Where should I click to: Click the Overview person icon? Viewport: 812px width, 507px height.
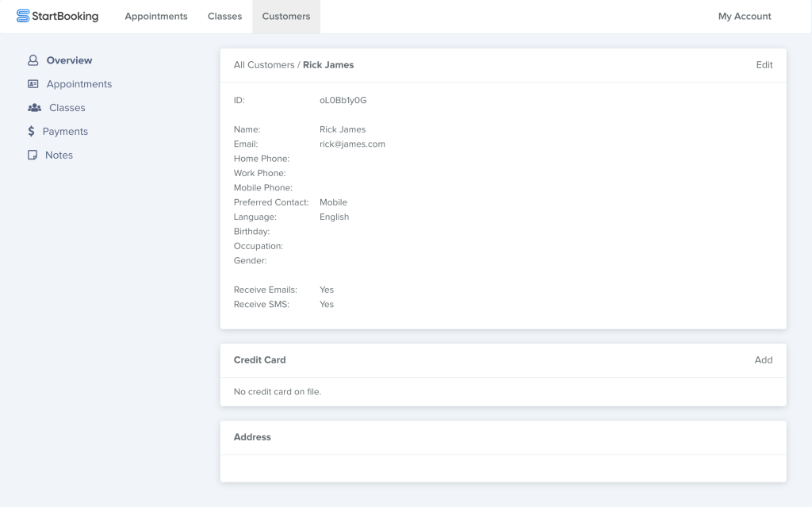(x=33, y=60)
